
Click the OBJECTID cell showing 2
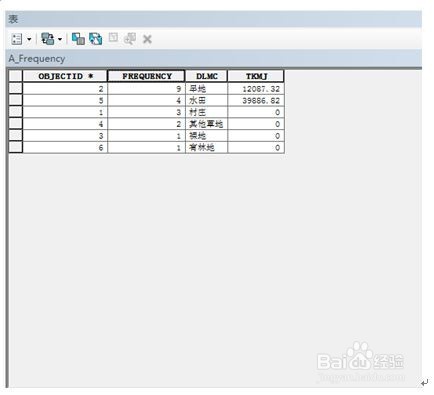65,89
